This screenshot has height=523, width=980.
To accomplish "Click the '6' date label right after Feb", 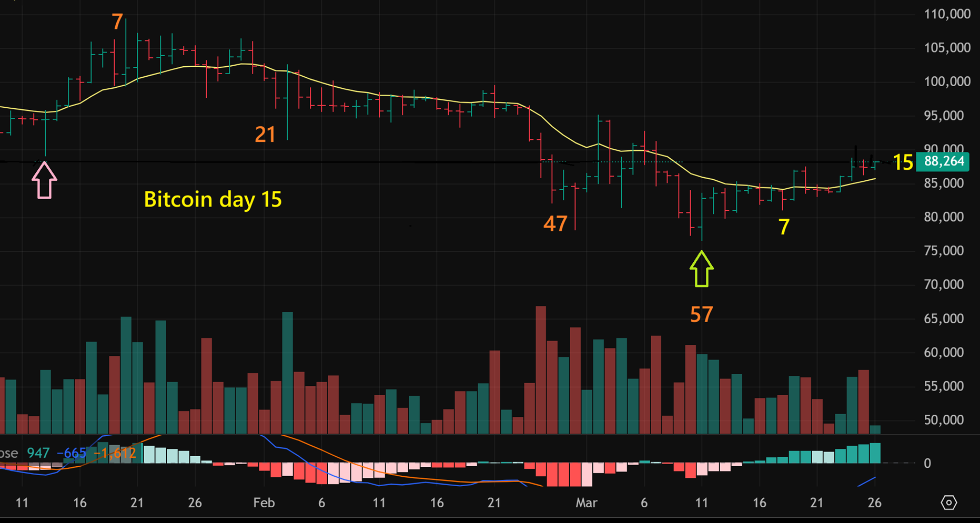I will (x=321, y=503).
